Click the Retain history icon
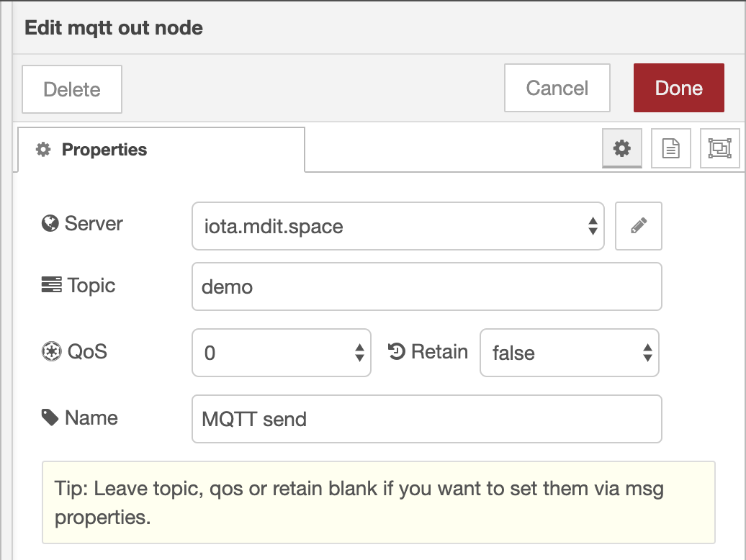The width and height of the screenshot is (746, 560). point(397,352)
